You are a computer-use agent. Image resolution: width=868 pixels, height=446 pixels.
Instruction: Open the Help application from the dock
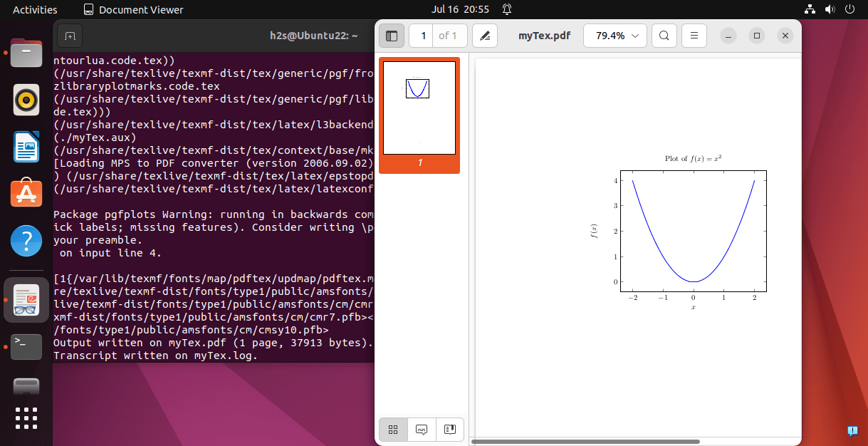coord(26,241)
